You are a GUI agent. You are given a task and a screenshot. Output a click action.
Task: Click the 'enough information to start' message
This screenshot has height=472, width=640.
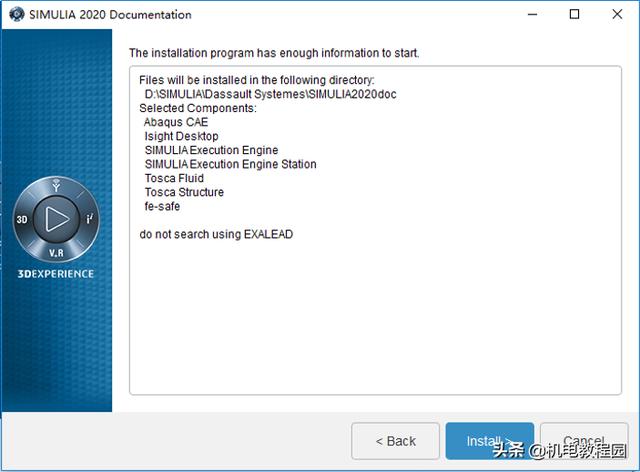click(x=274, y=53)
